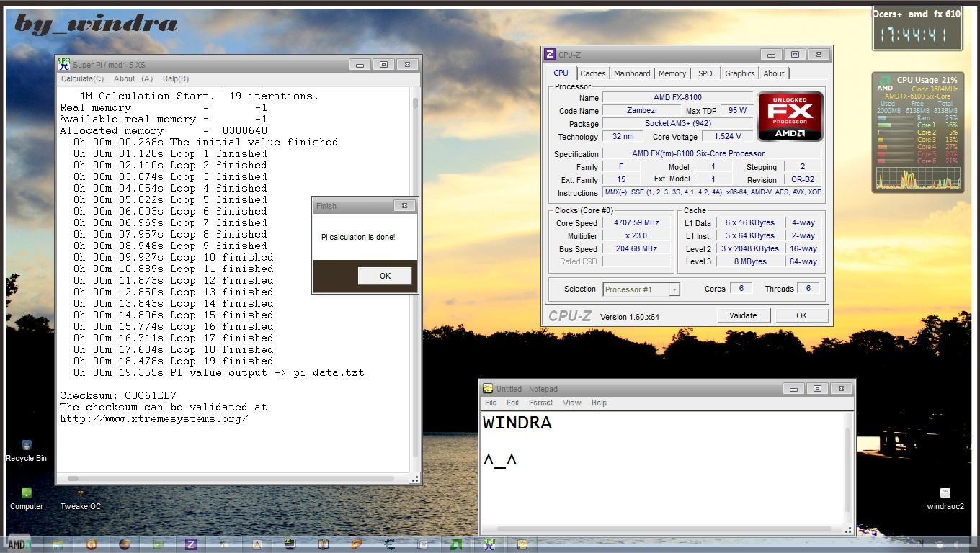Expand the Processor #1 selection dropdown

click(x=674, y=289)
